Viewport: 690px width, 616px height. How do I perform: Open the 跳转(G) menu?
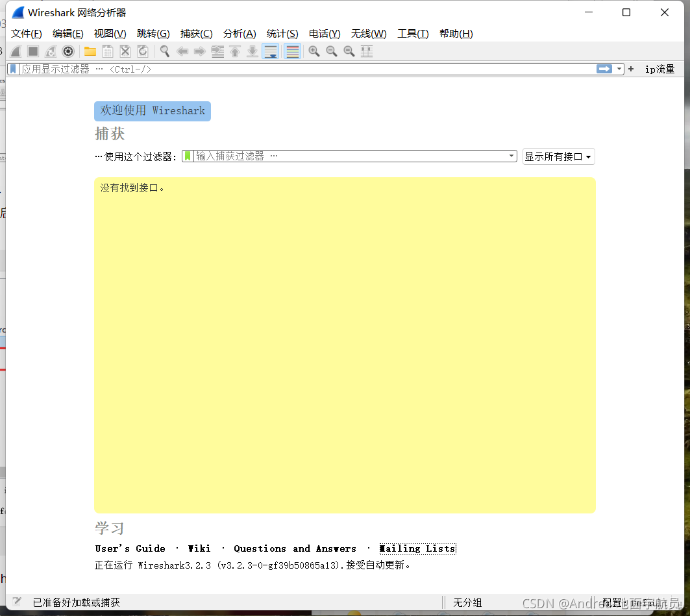pyautogui.click(x=153, y=34)
